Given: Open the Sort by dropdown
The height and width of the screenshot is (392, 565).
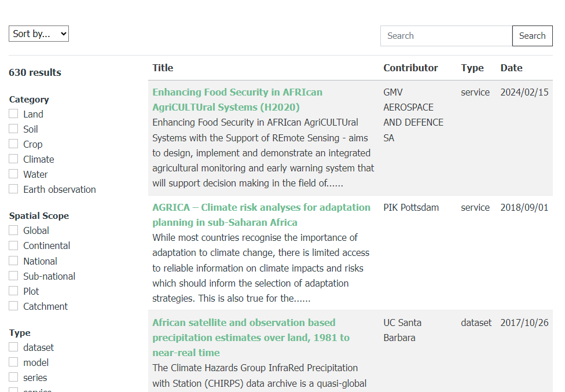Looking at the screenshot, I should point(39,34).
